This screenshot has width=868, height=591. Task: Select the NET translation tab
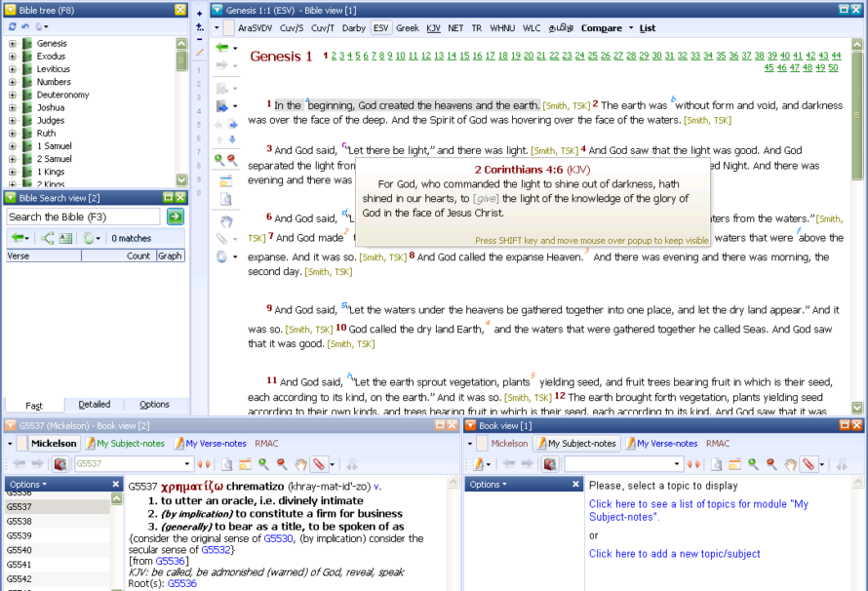click(455, 28)
